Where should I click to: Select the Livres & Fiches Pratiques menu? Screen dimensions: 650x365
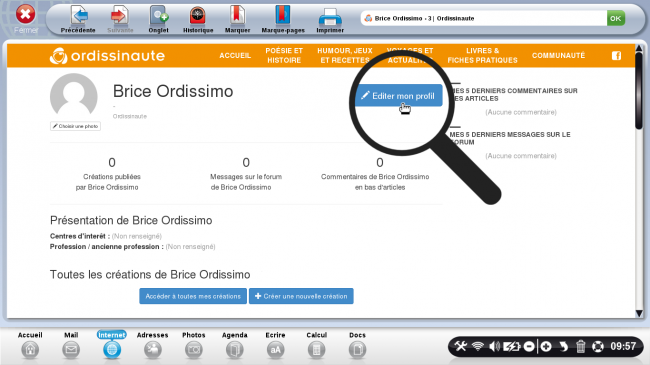tap(483, 56)
